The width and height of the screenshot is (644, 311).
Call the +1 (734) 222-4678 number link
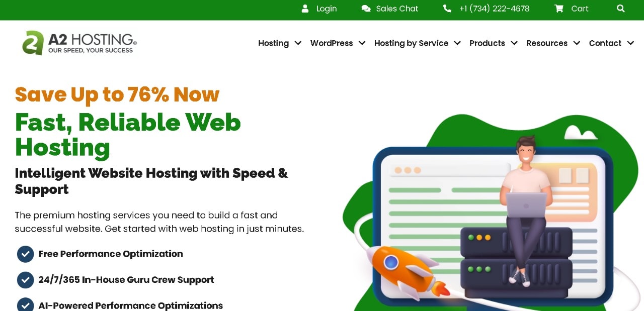pos(495,9)
